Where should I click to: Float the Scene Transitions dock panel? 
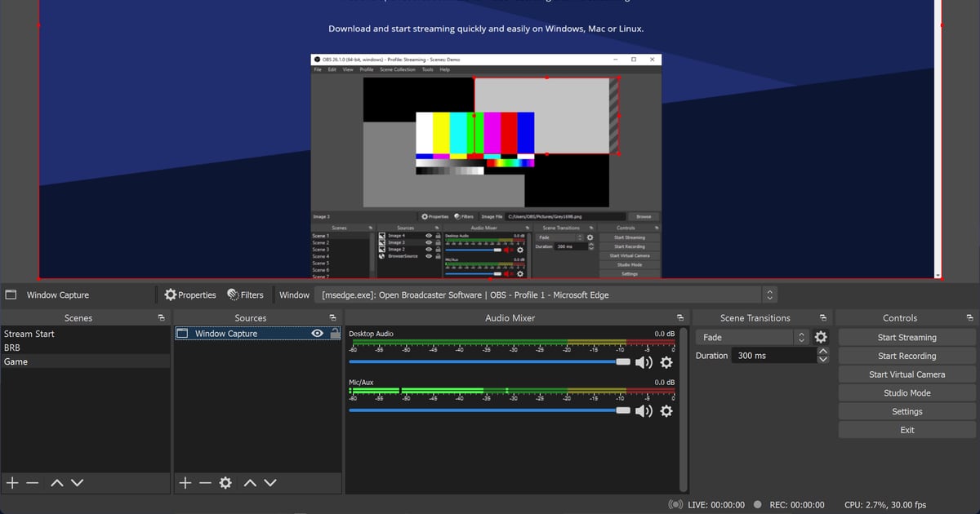click(x=824, y=317)
